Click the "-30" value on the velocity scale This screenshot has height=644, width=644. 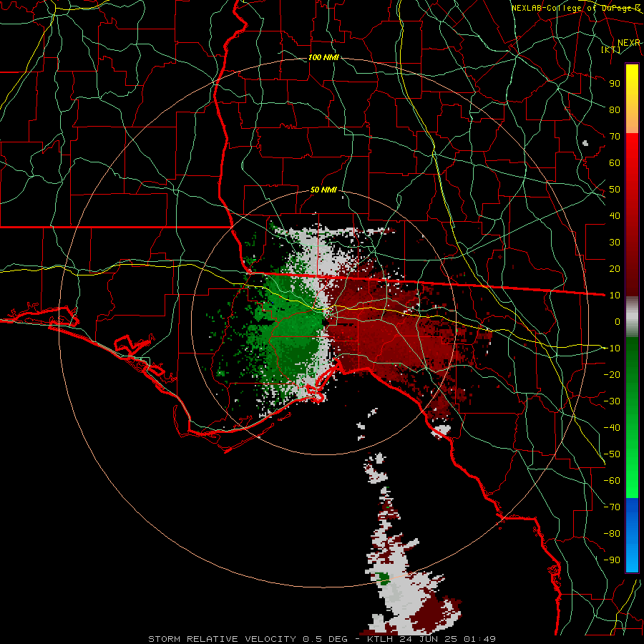point(612,401)
